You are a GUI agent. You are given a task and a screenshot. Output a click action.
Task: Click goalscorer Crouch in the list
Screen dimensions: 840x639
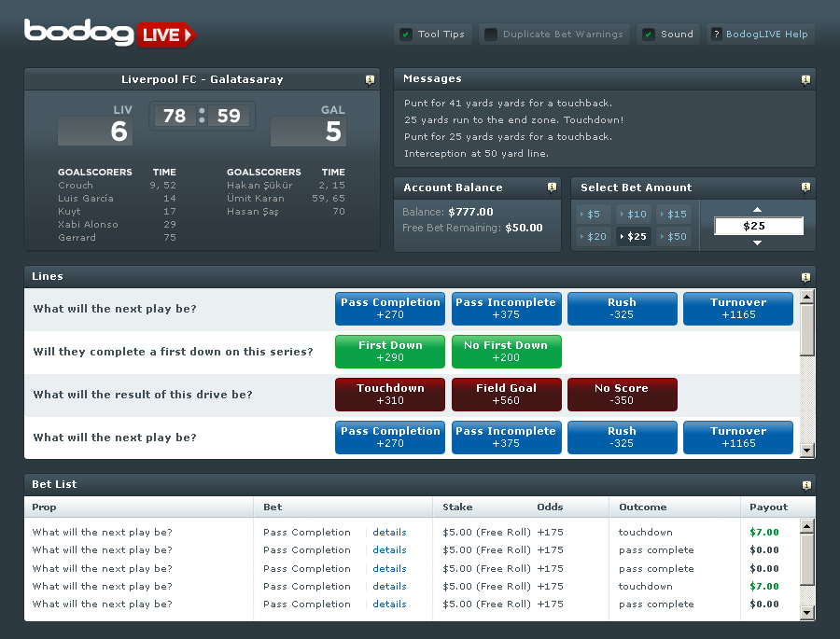tap(76, 186)
